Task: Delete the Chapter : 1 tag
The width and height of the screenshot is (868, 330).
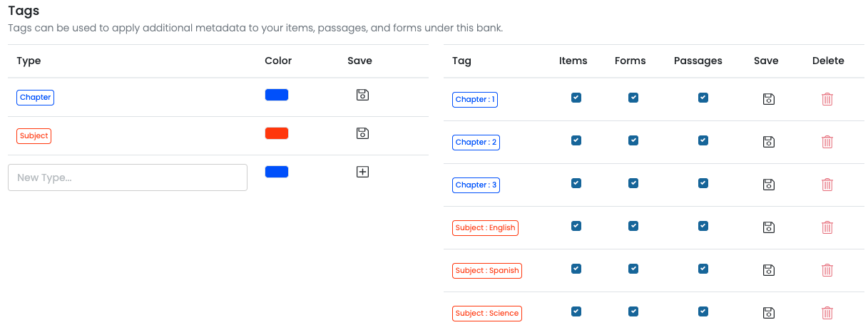Action: click(827, 99)
